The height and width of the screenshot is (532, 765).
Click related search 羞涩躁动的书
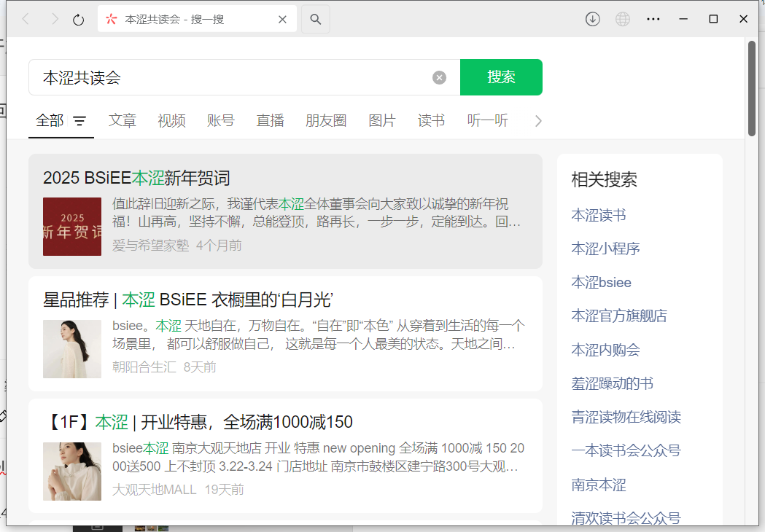coord(613,383)
